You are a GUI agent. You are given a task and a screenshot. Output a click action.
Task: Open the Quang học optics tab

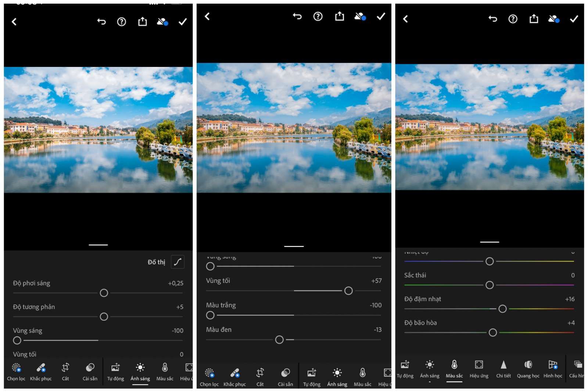pos(528,369)
